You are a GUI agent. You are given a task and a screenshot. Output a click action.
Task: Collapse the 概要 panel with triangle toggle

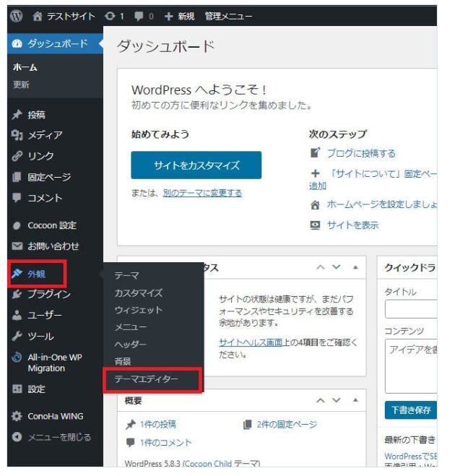click(x=355, y=400)
